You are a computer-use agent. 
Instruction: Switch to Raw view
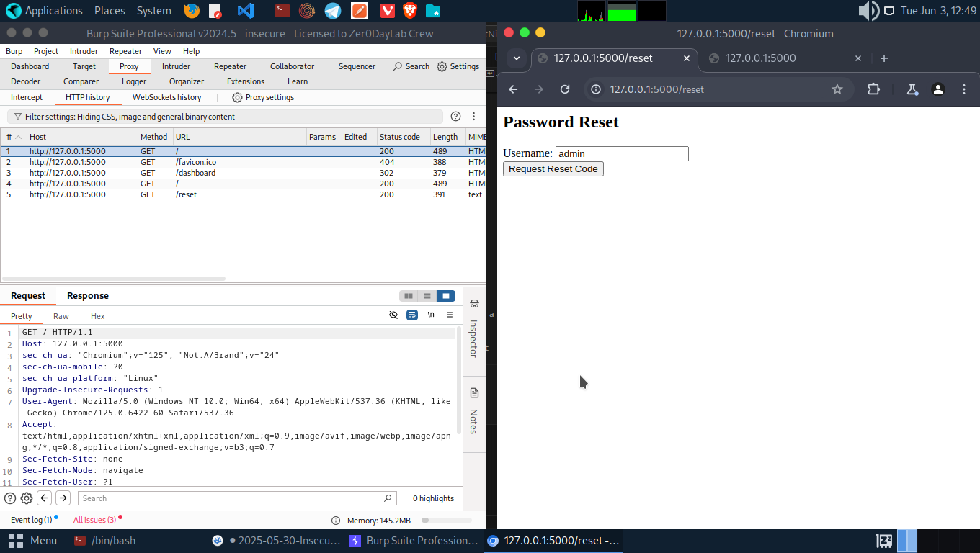(61, 316)
